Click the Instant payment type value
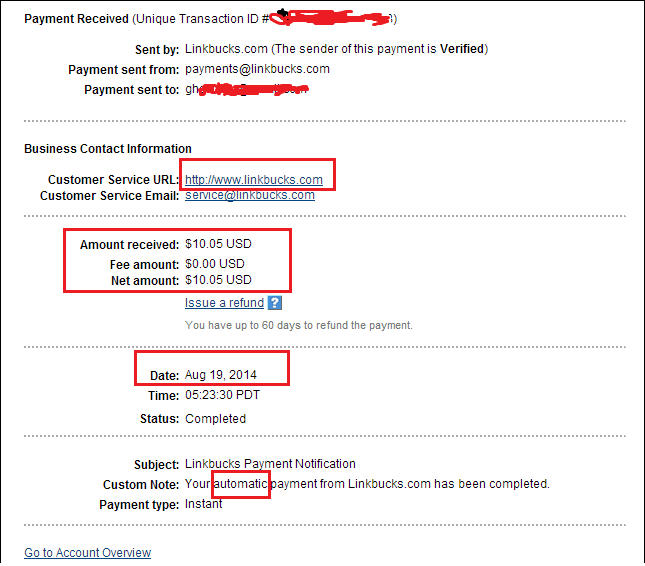645x566 pixels. click(x=204, y=504)
